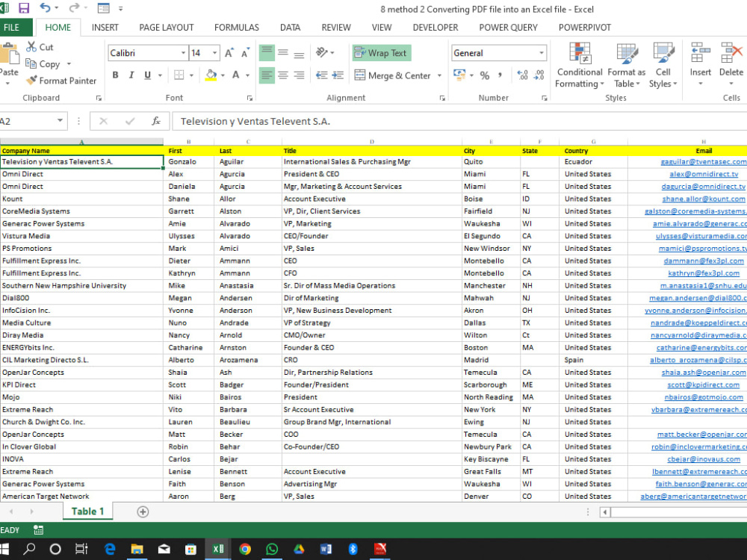The width and height of the screenshot is (747, 560).
Task: Click the Insert Function fx button
Action: tap(156, 121)
